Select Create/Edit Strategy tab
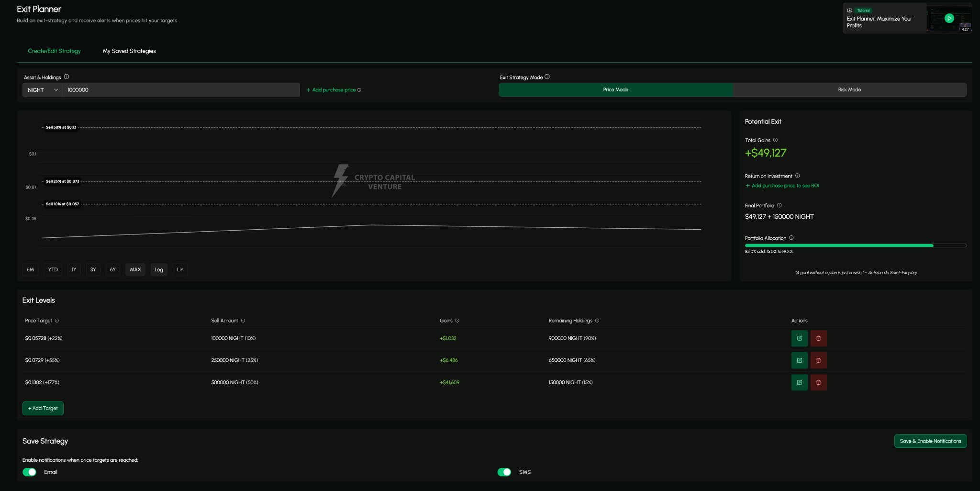Screen dimensions: 980x491 [54, 51]
